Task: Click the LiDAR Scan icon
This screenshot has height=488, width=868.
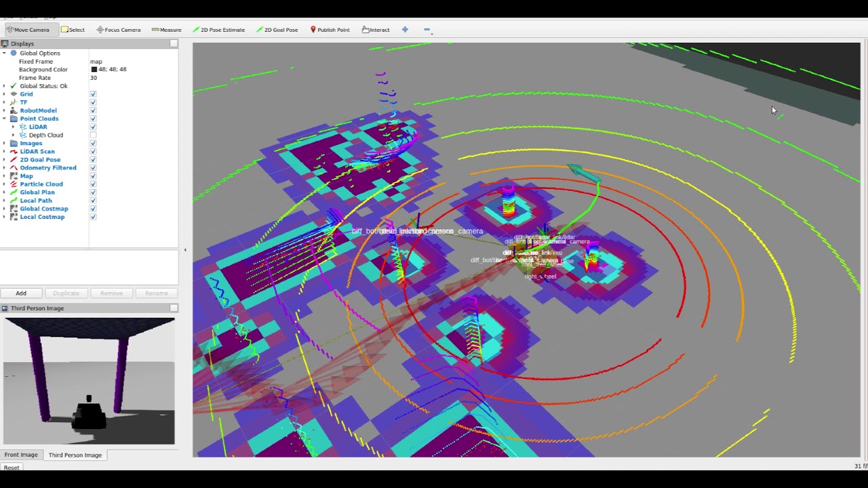Action: click(14, 151)
